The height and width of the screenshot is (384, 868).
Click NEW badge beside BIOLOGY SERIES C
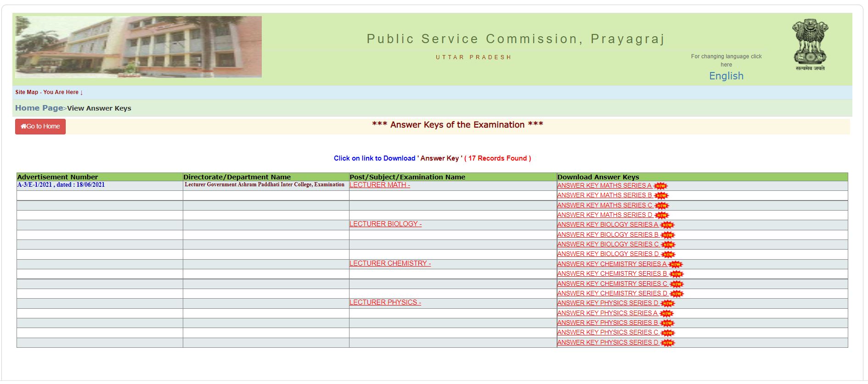668,245
